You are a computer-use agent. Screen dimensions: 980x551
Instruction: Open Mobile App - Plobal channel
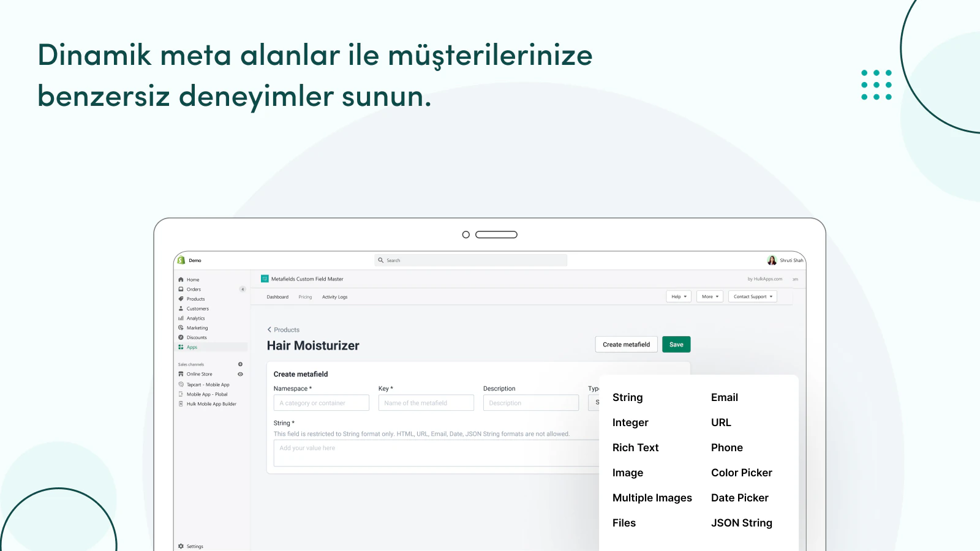[206, 394]
